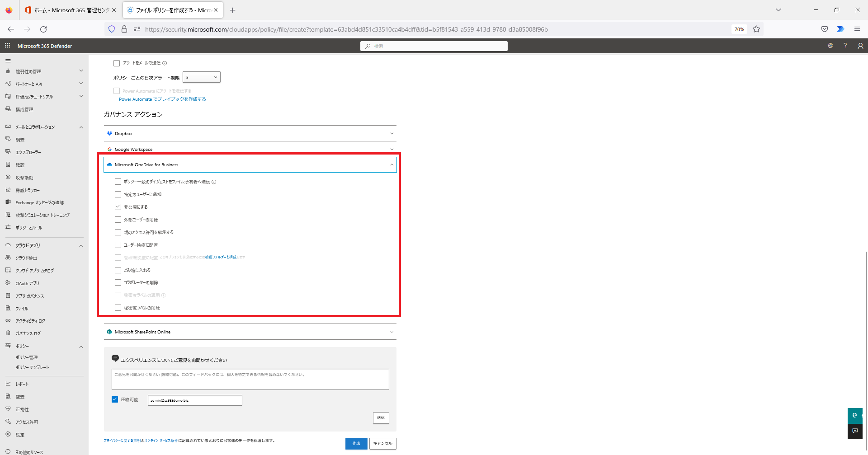Check 外部ユーザーの削除 checkbox
The width and height of the screenshot is (868, 455).
[x=118, y=220]
